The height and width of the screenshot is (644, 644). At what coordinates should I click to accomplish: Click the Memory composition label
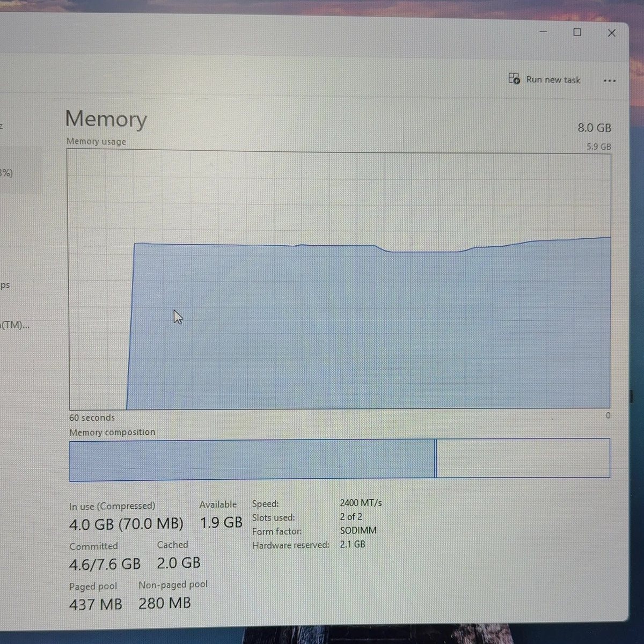click(112, 432)
